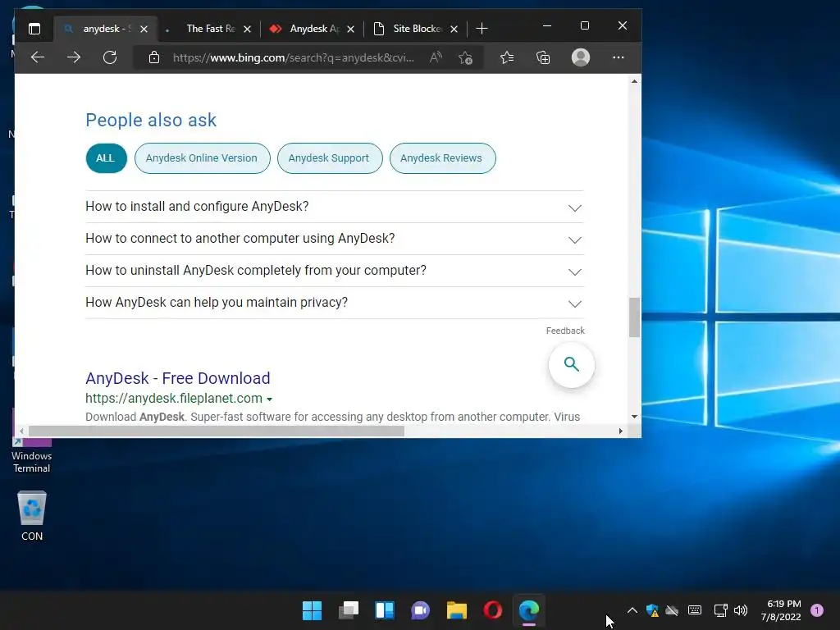
Task: Click the Microsoft Edge taskbar icon
Action: coord(529,609)
